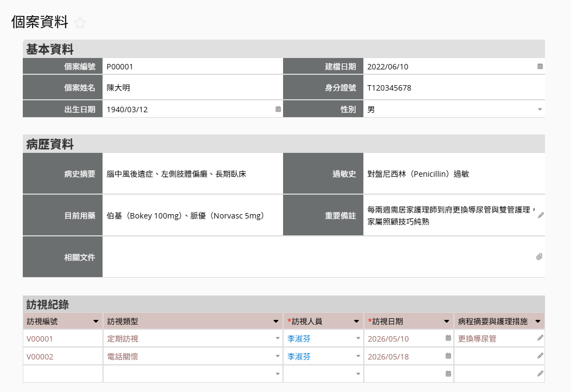Click the 重要備註 text about 居家護理師
571x392 pixels.
click(x=451, y=215)
